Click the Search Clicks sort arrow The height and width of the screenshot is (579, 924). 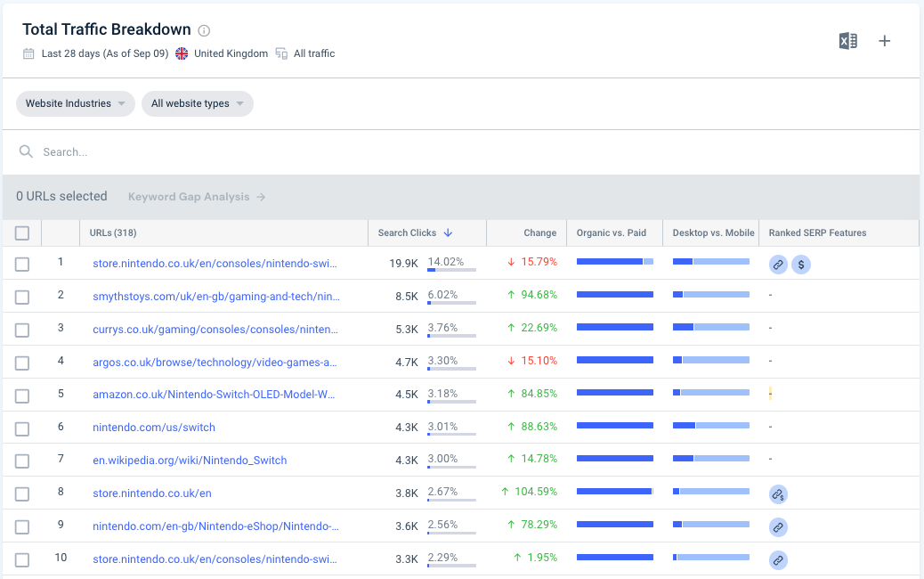tap(448, 232)
